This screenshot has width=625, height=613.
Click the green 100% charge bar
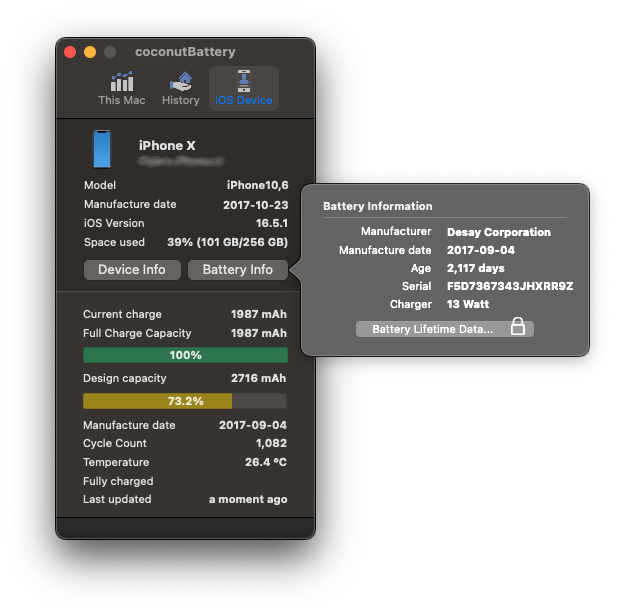click(x=185, y=355)
